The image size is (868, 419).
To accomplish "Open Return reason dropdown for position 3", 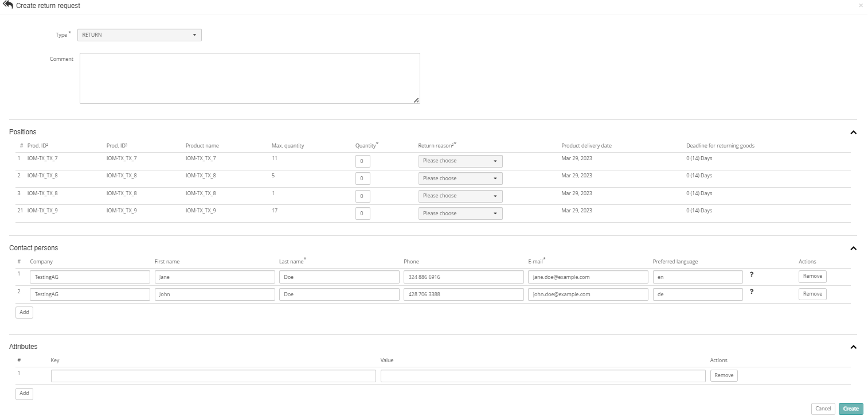I will pyautogui.click(x=460, y=196).
